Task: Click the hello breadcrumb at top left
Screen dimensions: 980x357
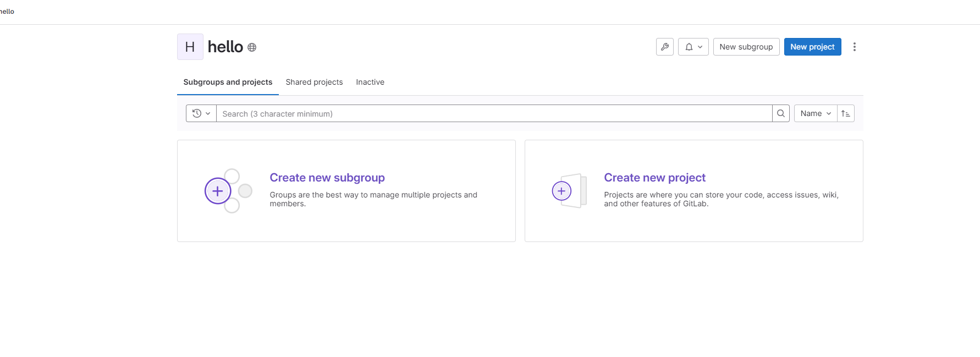Action: tap(7, 12)
